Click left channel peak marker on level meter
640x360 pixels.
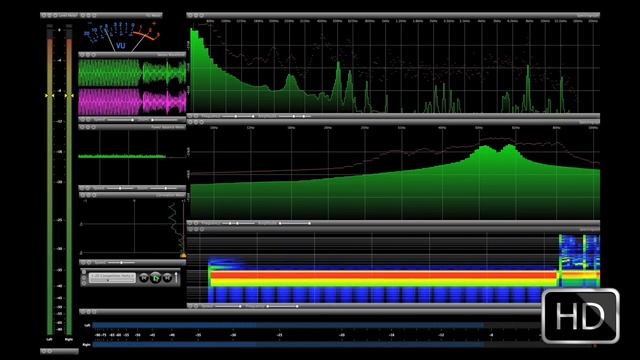[49, 96]
